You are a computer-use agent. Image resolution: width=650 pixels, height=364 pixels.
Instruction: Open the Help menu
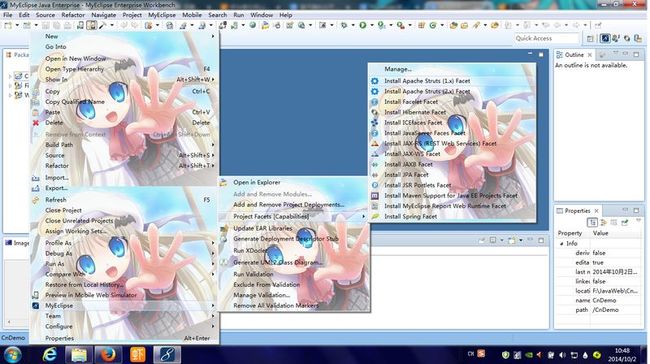tap(286, 15)
